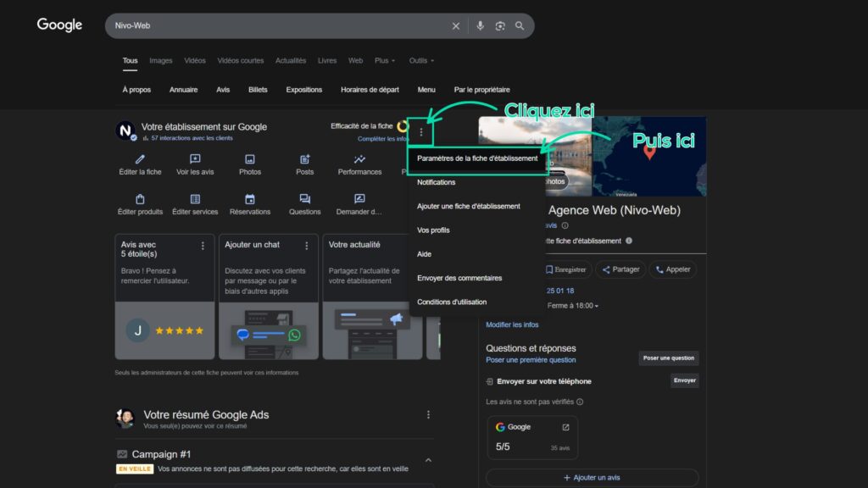
Task: Switch to the Vidéos search tab
Action: point(194,61)
